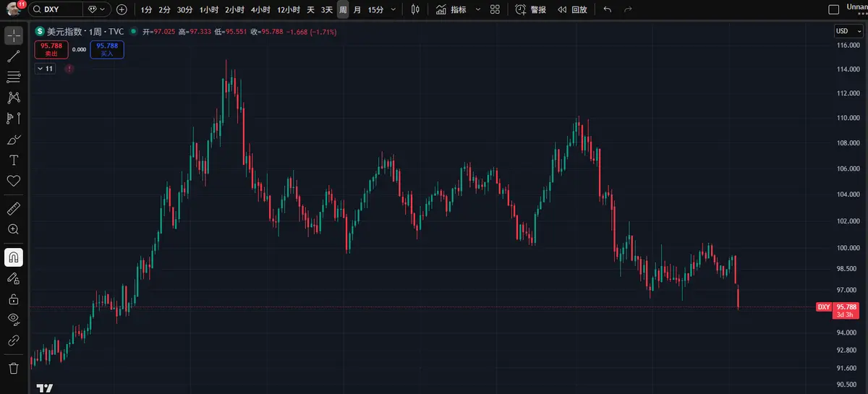Switch to the 1分 timeframe
Image resolution: width=868 pixels, height=394 pixels.
click(x=146, y=9)
